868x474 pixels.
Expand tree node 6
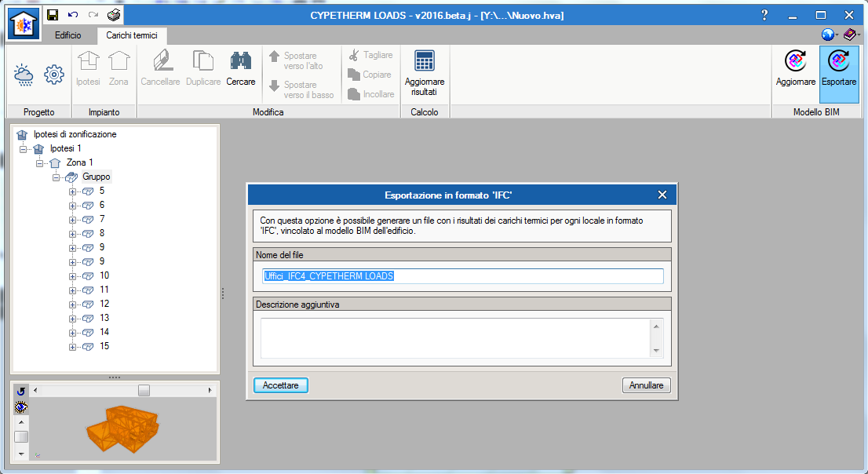[72, 206]
